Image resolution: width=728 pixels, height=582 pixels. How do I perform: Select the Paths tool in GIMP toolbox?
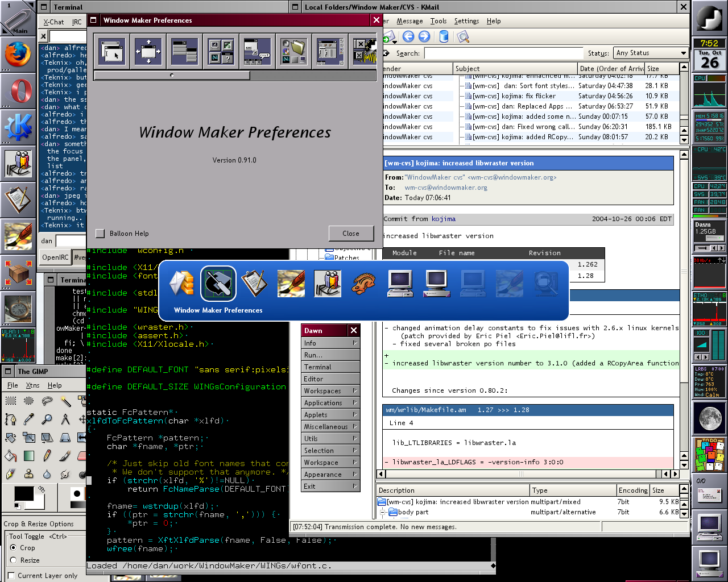(x=11, y=419)
